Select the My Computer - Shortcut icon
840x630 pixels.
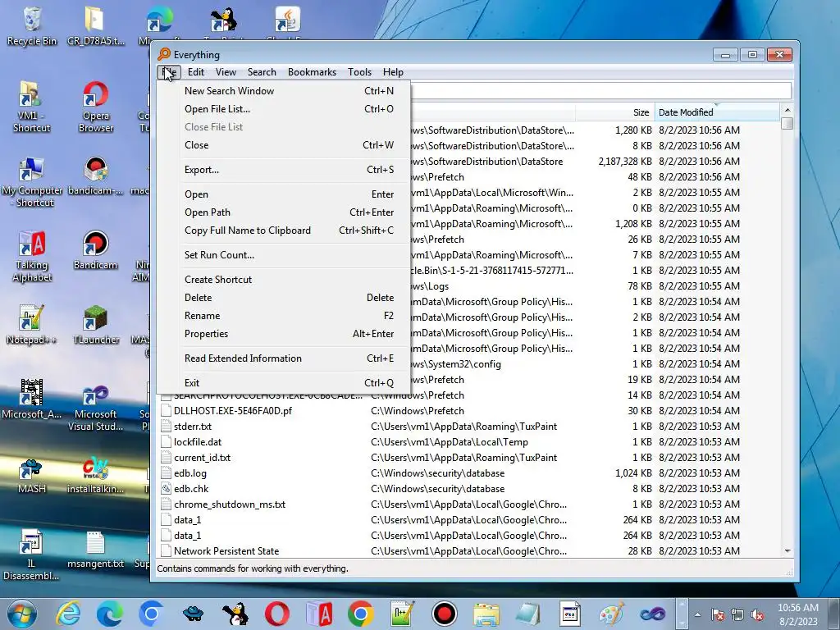(31, 181)
